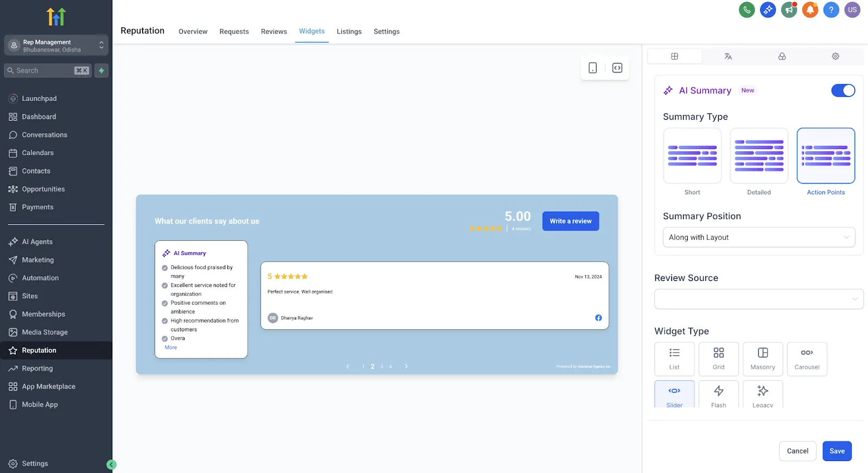
Task: Go to next review slide arrow
Action: point(406,367)
